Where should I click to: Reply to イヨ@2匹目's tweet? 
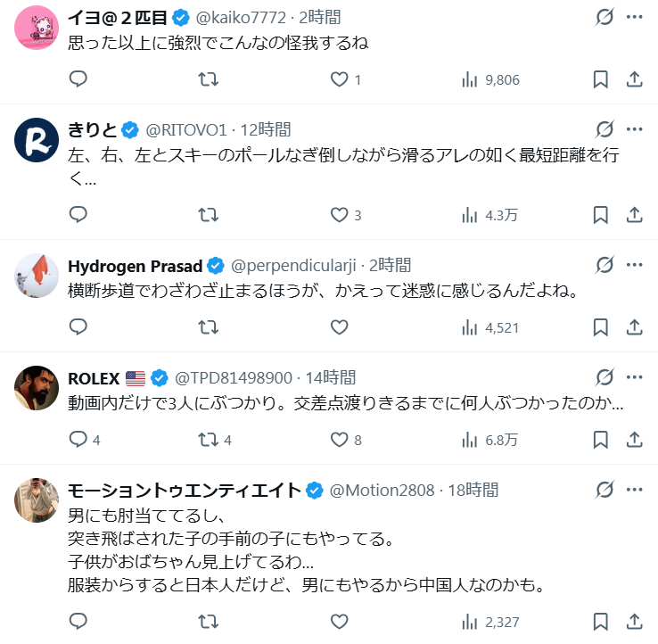click(x=78, y=79)
